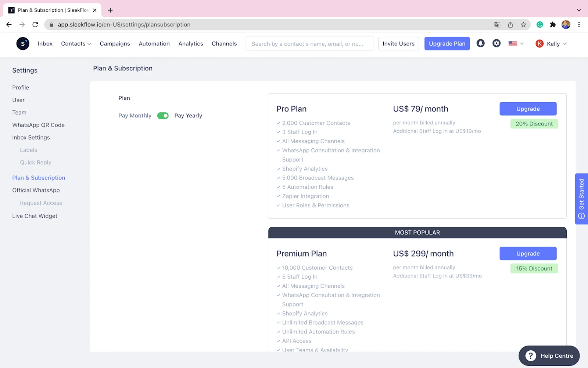Viewport: 588px width, 368px height.
Task: Open WhatsApp QR Code settings
Action: (39, 125)
